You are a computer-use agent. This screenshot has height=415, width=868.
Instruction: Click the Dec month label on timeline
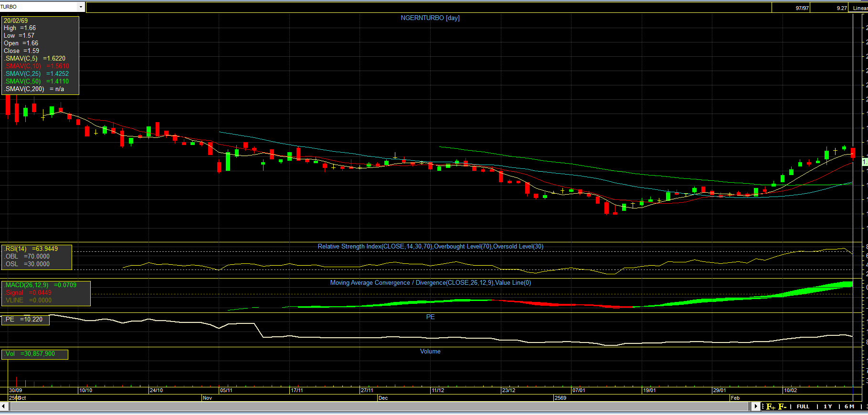[x=383, y=398]
